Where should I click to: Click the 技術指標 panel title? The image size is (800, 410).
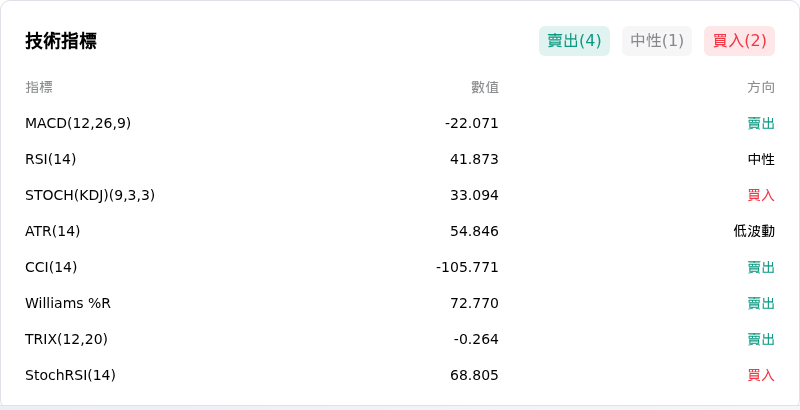pos(61,41)
